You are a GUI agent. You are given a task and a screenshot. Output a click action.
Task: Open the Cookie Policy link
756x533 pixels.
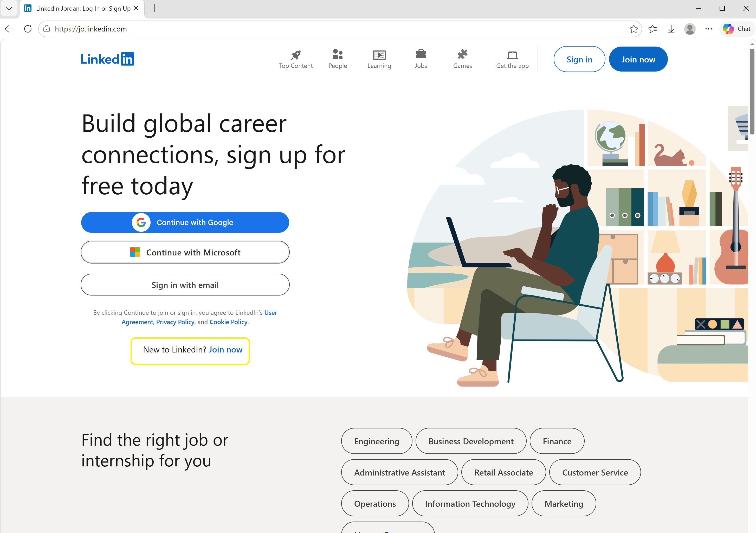(229, 322)
